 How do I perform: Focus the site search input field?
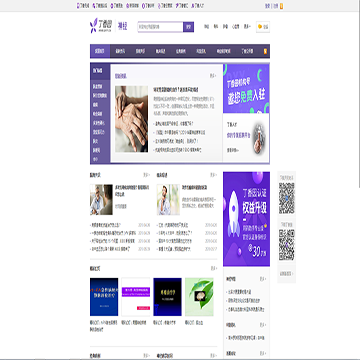160,27
